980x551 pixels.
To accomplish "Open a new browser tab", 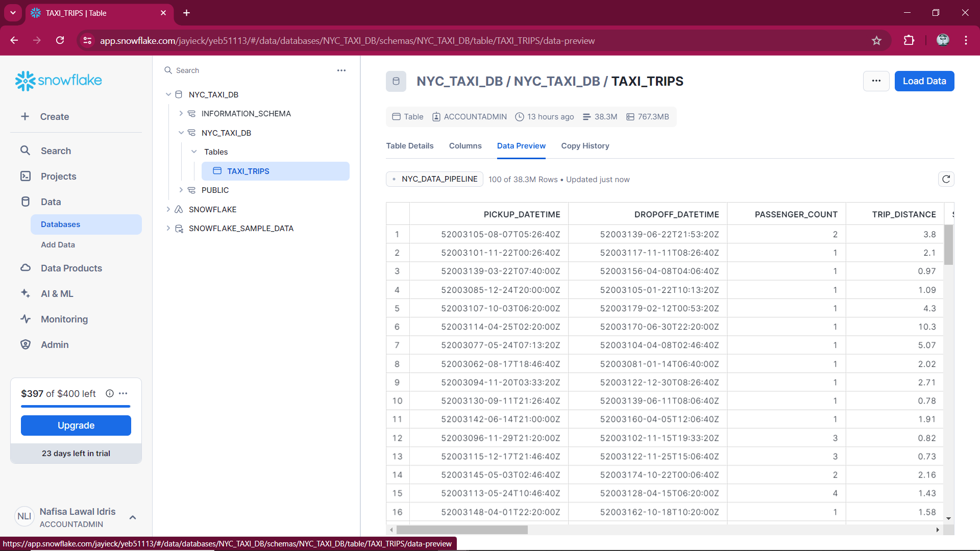I will point(187,13).
